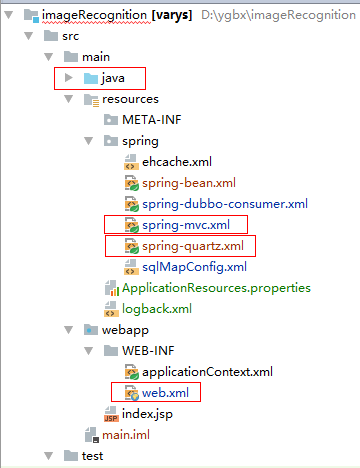Collapse the webapp folder arrow
Image resolution: width=360 pixels, height=468 pixels.
click(69, 330)
